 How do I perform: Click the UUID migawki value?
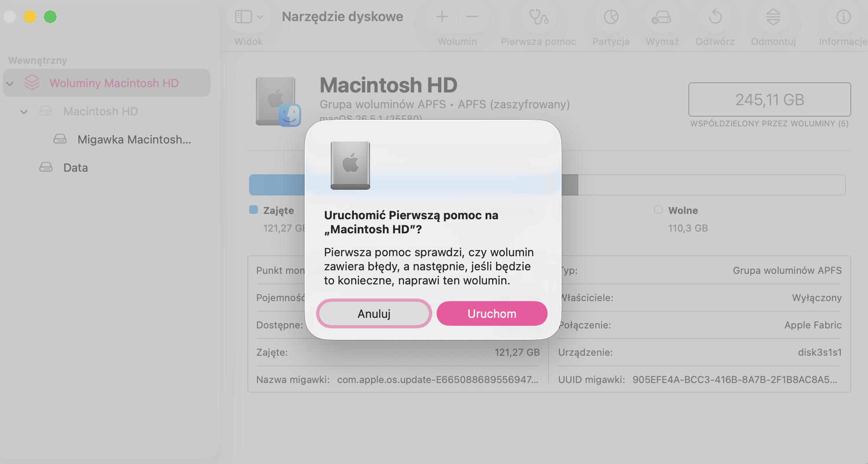(x=735, y=379)
